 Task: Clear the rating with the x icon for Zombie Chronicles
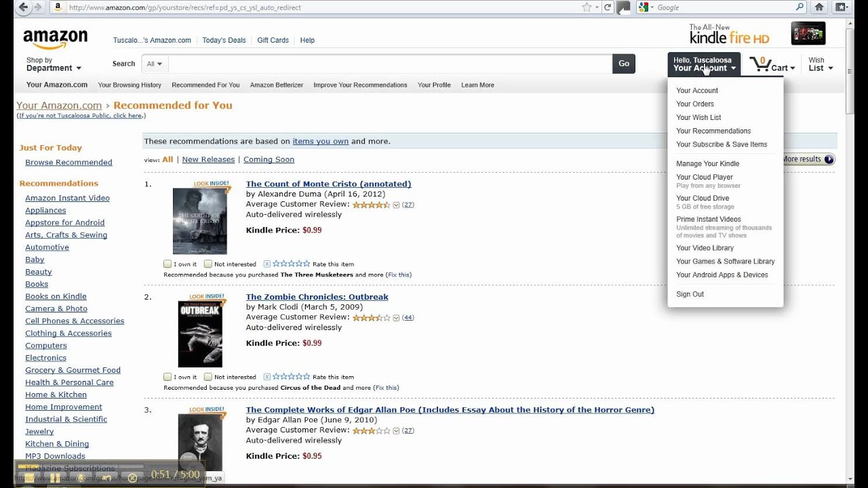click(267, 377)
